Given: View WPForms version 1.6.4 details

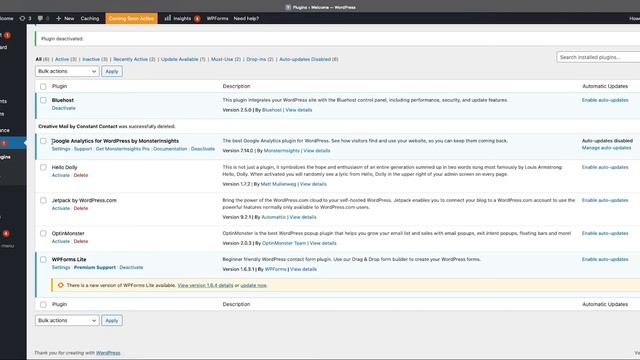Looking at the screenshot, I should [x=205, y=286].
